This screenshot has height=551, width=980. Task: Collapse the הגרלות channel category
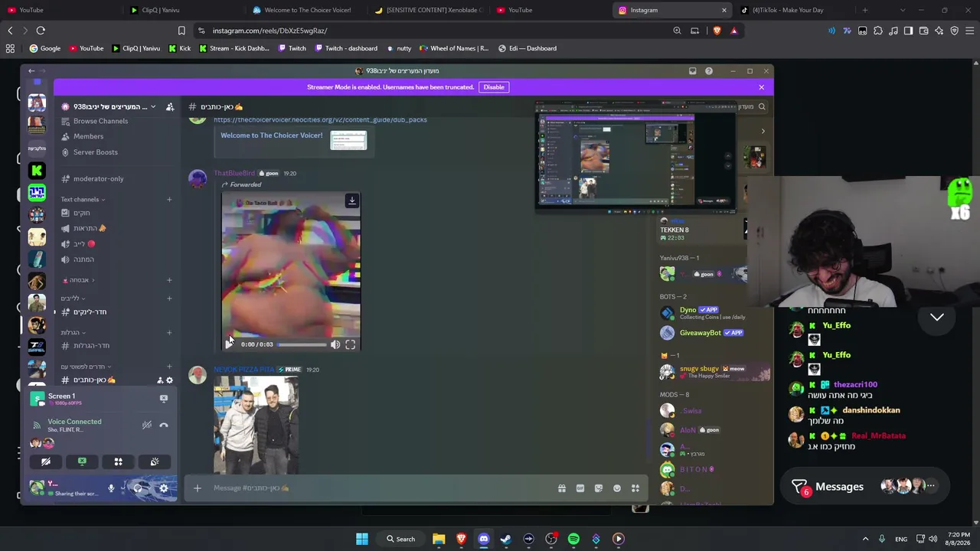click(x=73, y=333)
